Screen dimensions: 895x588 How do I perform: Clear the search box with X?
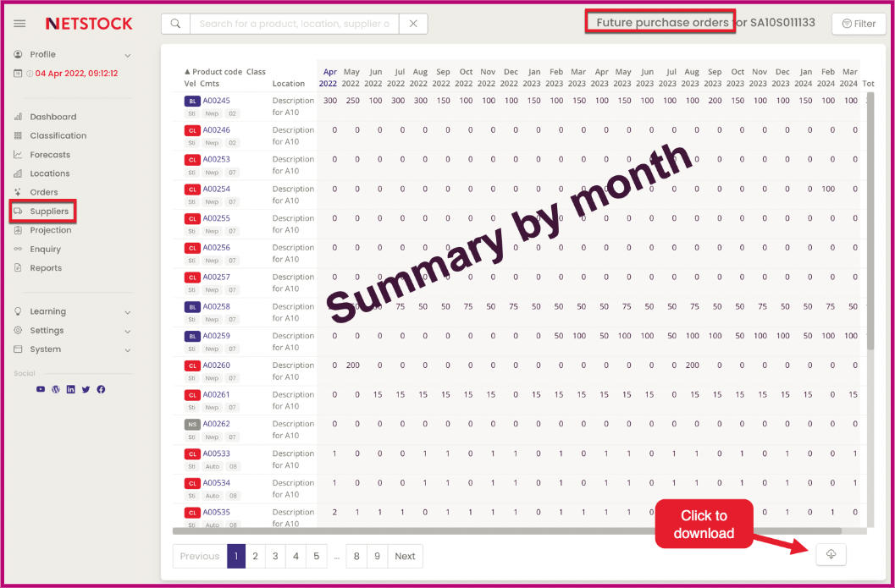click(x=412, y=24)
